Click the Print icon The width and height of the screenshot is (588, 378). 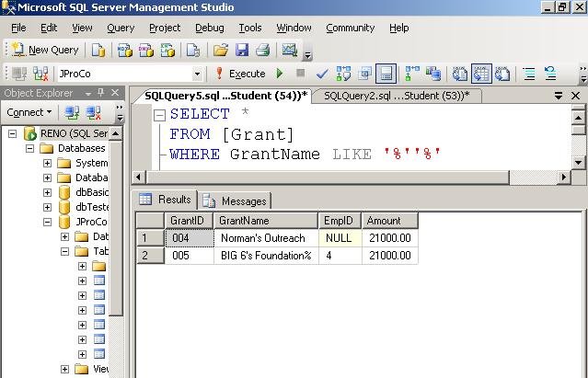point(263,50)
